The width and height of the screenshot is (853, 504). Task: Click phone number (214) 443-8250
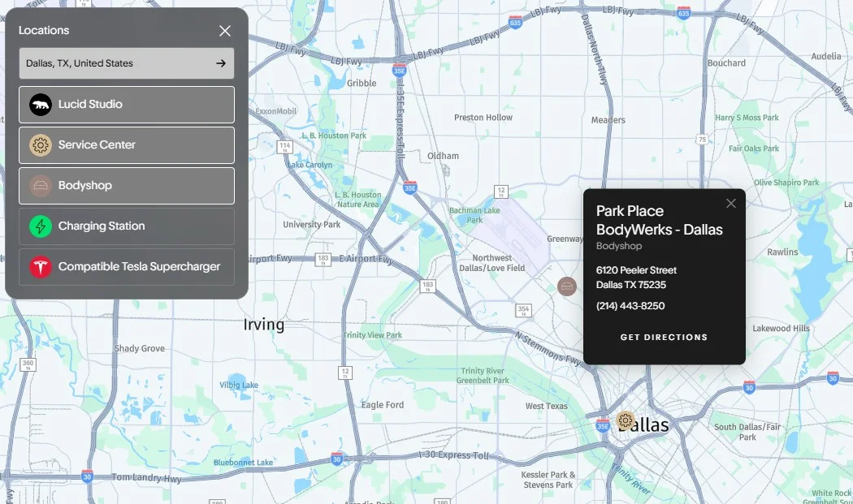(x=630, y=305)
